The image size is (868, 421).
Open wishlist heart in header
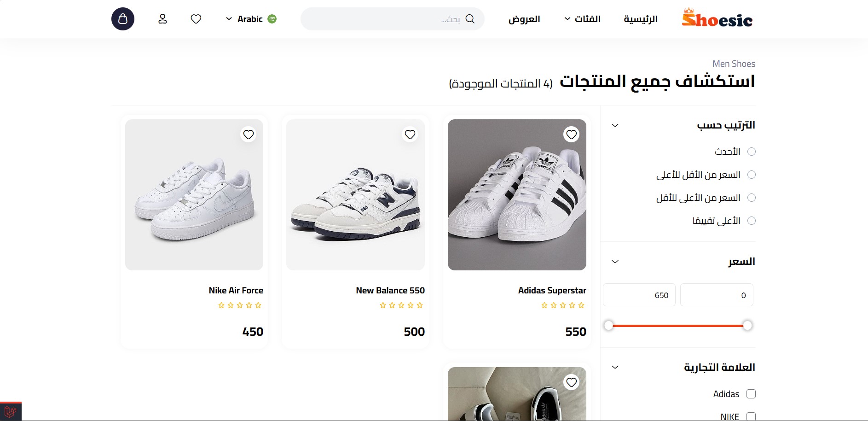click(x=196, y=19)
